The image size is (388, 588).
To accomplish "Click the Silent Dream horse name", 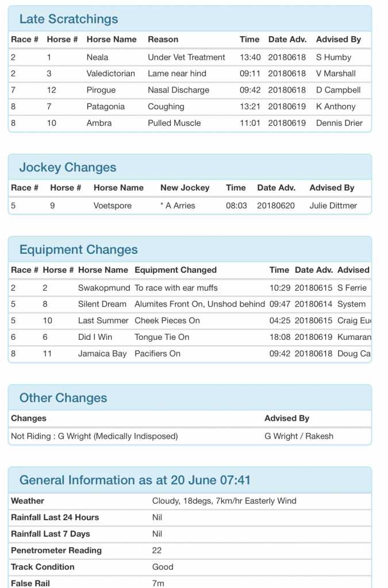I will [102, 304].
